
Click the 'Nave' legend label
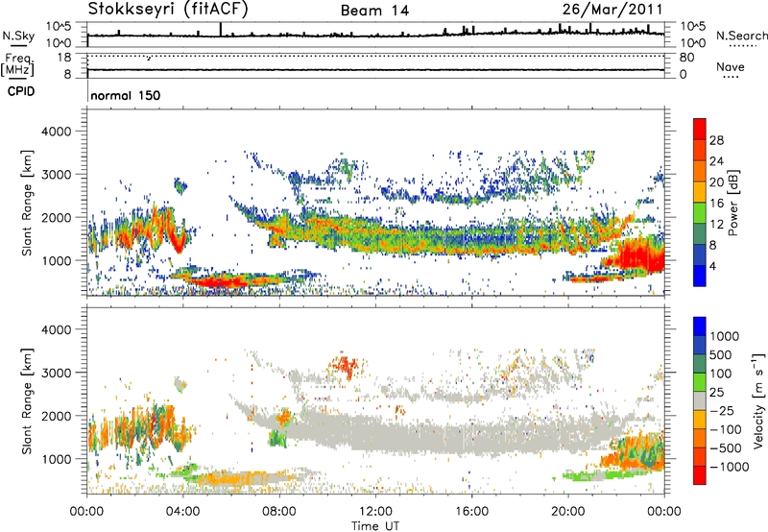click(731, 66)
